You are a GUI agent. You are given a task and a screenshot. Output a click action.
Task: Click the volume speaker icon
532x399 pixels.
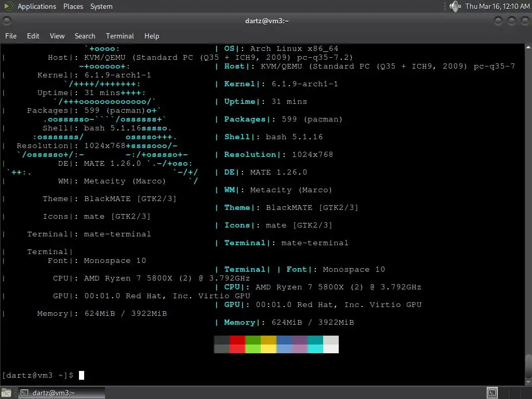pyautogui.click(x=455, y=6)
